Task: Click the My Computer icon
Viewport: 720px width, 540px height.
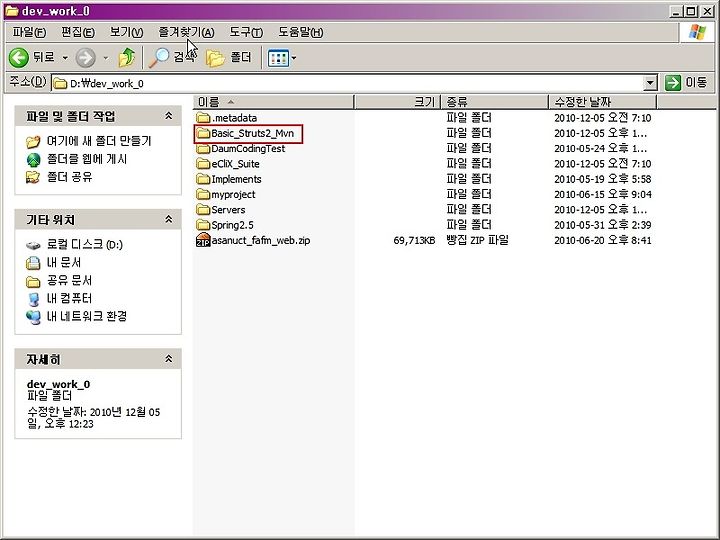Action: click(x=33, y=299)
